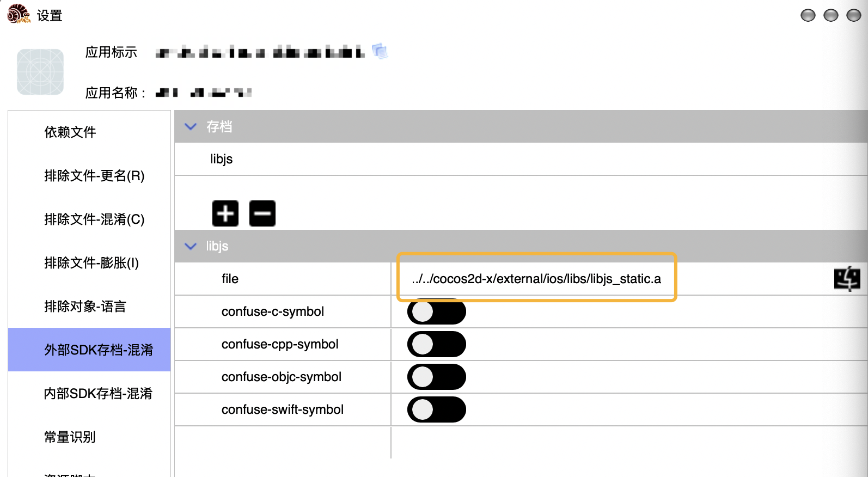
Task: Click the plus icon to add archive
Action: click(x=225, y=213)
